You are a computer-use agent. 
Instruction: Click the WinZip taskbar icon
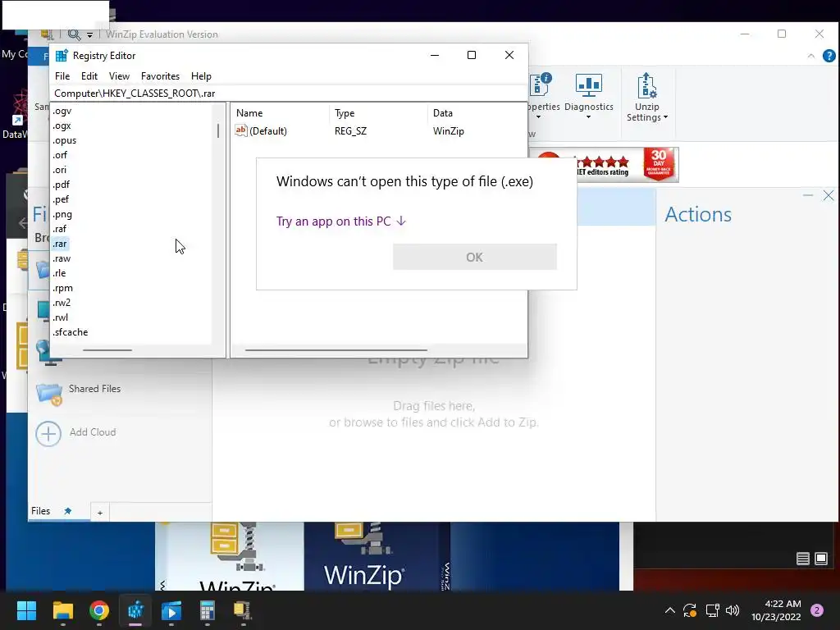point(243,610)
